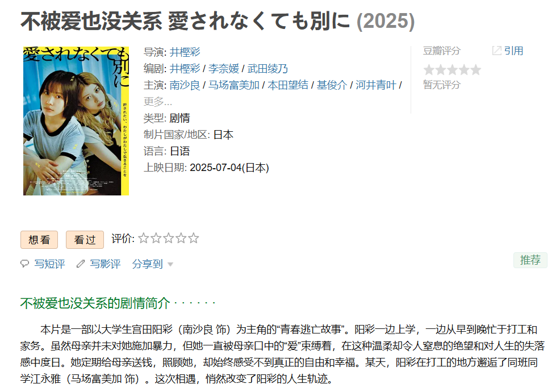Image resolution: width=560 pixels, height=392 pixels.
Task: Click the speech bubble icon beside 写短评
Action: pos(24,264)
